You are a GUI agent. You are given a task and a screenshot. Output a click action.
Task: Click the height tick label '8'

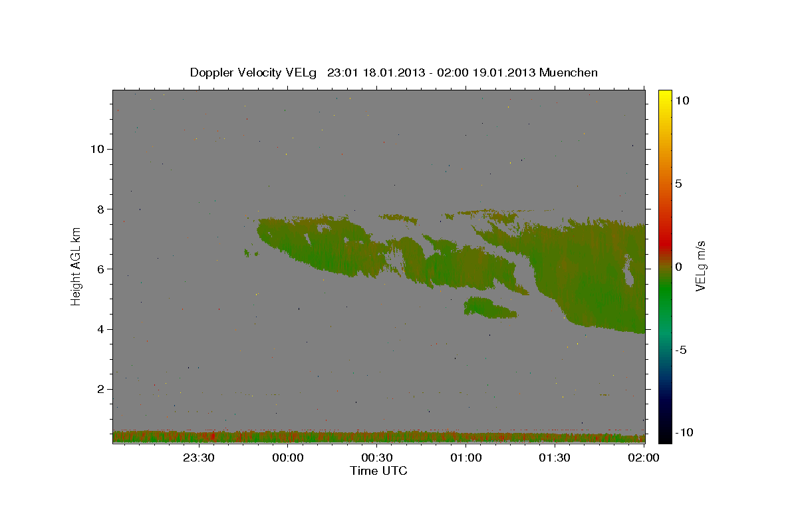click(100, 209)
